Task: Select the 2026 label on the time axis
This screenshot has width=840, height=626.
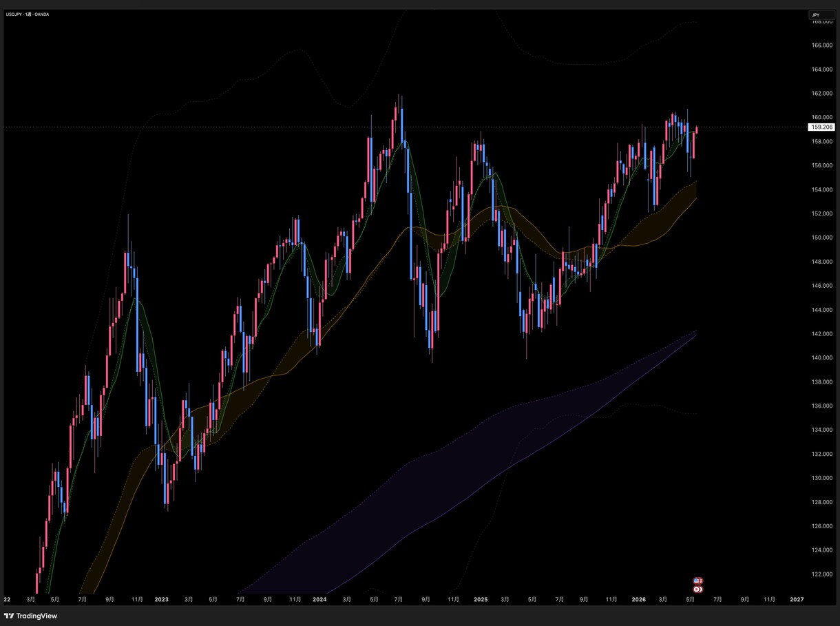Action: [639, 600]
